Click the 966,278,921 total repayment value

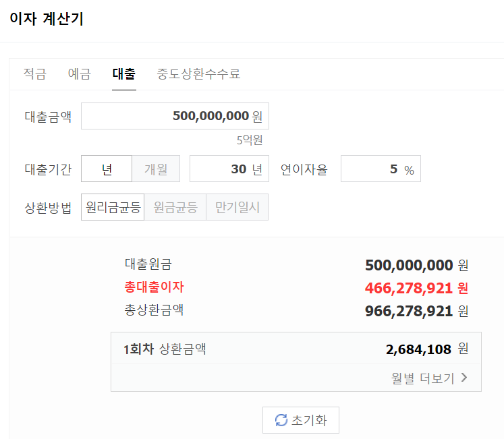point(408,312)
